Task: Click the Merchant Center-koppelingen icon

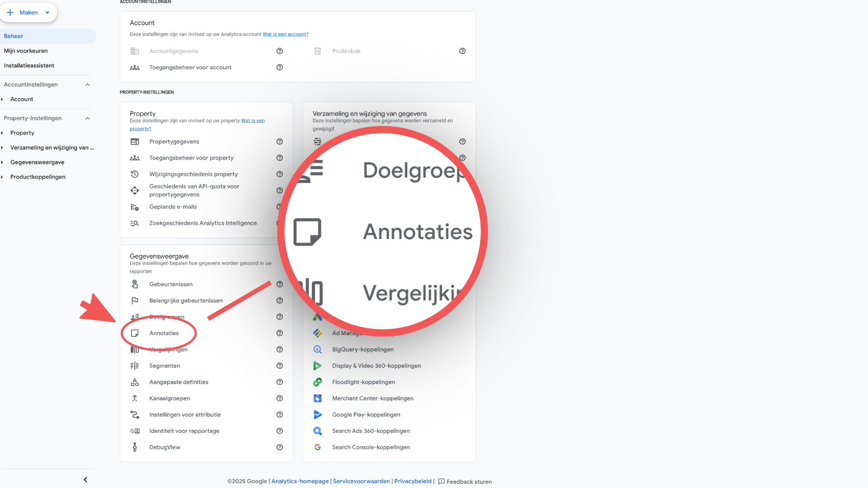Action: point(317,398)
